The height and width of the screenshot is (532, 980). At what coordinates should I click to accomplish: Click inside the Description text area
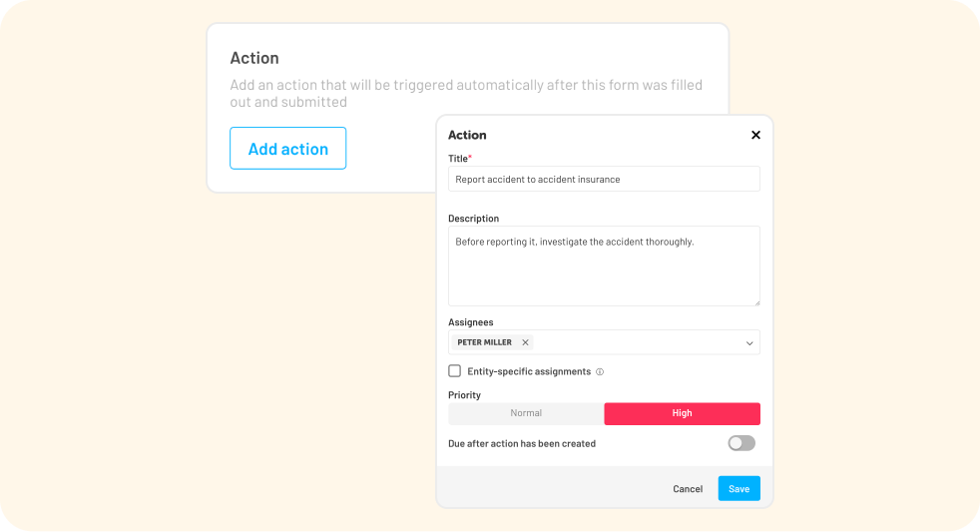[x=604, y=269]
